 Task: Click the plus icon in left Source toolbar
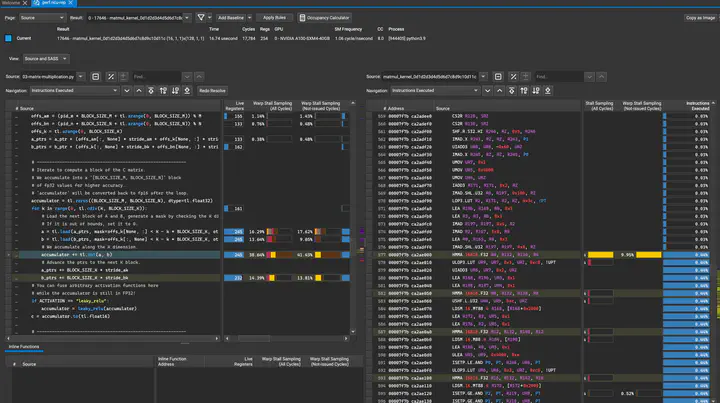coord(123,77)
